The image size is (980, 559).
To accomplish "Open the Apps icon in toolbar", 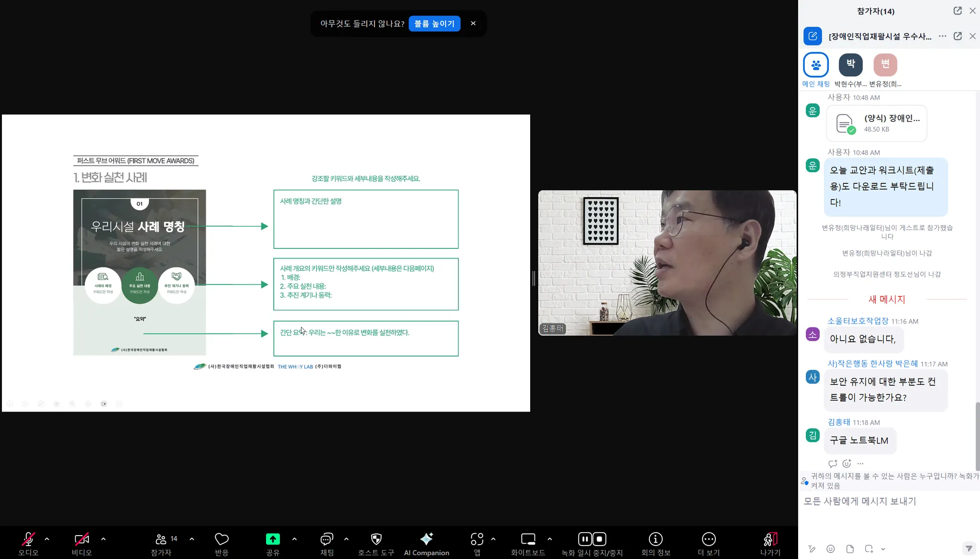I will tap(477, 539).
